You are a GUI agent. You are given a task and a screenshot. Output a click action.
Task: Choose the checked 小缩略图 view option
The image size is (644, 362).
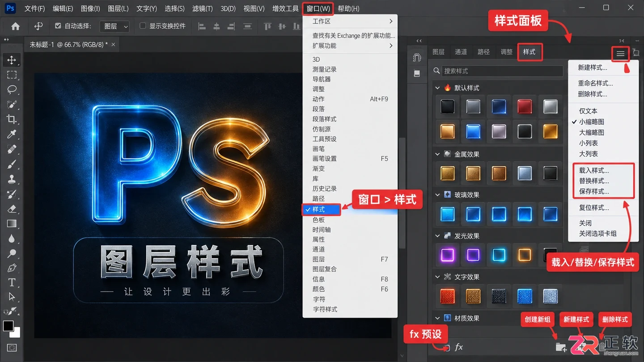coord(592,122)
